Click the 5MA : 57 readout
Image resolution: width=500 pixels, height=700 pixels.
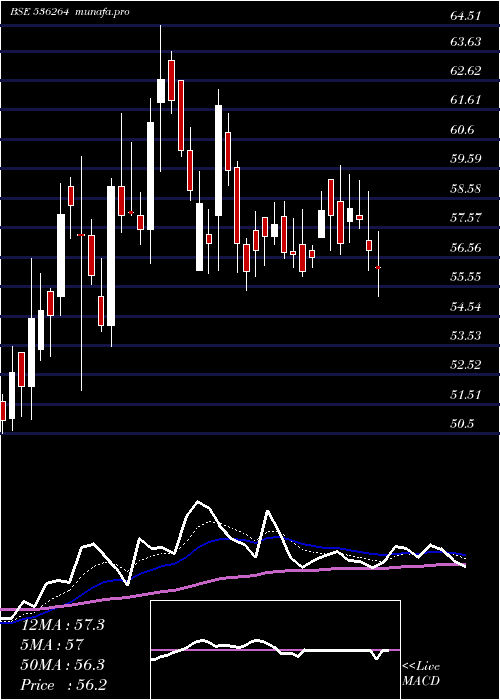(52, 645)
